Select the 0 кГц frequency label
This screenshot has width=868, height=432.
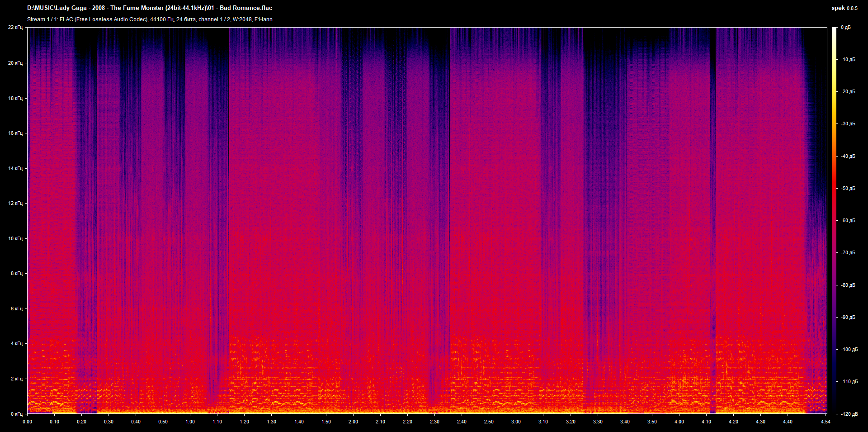[16, 414]
